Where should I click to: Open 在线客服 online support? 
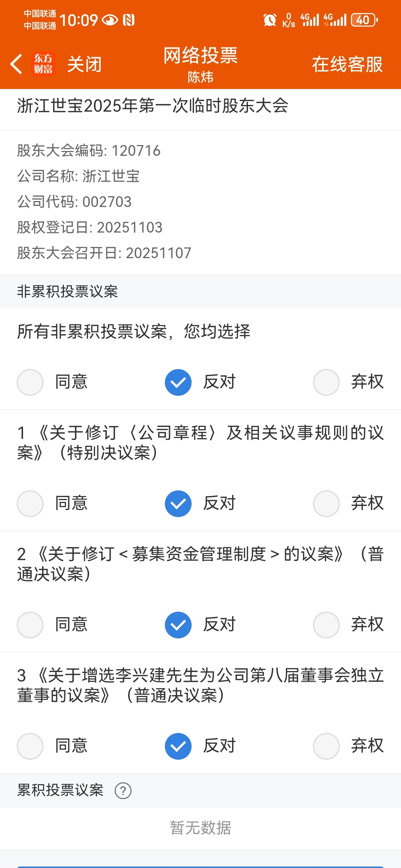(347, 64)
